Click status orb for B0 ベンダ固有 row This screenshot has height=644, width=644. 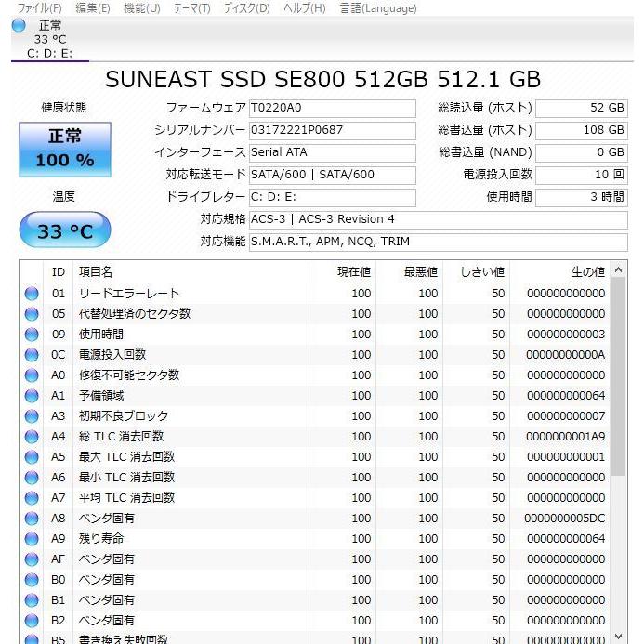[x=32, y=580]
